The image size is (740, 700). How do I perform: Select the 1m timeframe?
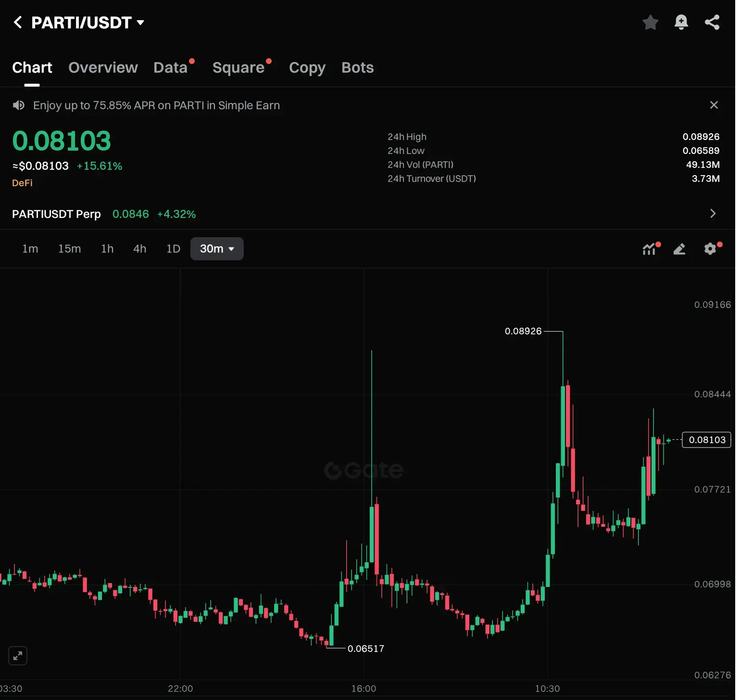(30, 249)
